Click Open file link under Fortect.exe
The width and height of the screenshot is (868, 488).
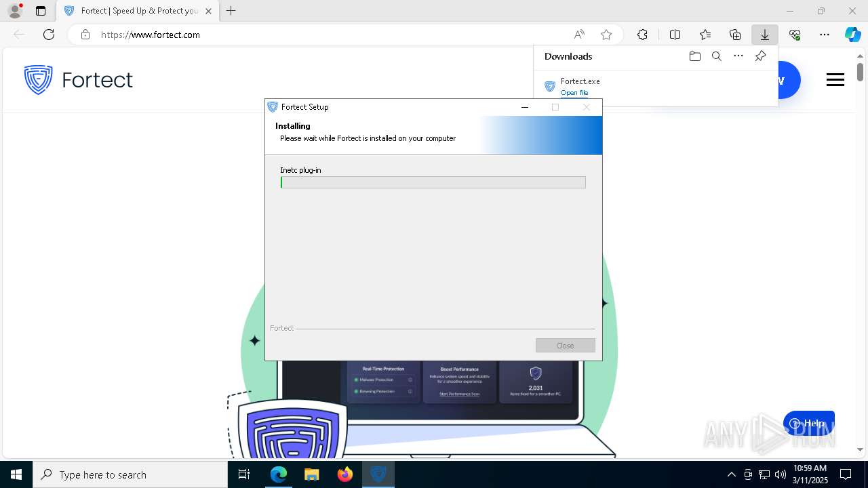pyautogui.click(x=574, y=93)
